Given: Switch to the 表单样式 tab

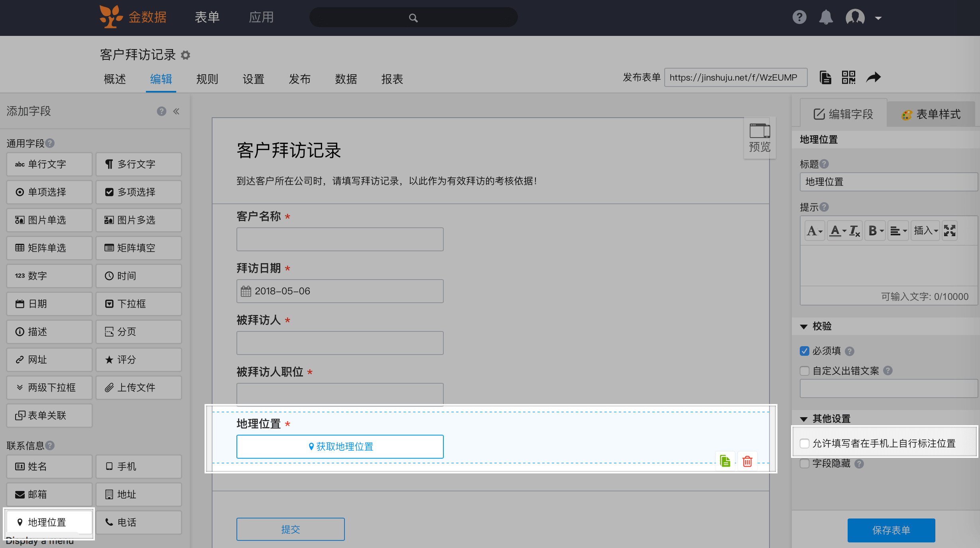Looking at the screenshot, I should click(931, 114).
